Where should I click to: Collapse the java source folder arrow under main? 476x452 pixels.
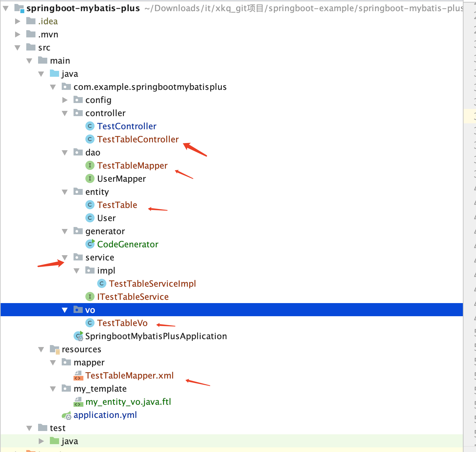coord(41,74)
